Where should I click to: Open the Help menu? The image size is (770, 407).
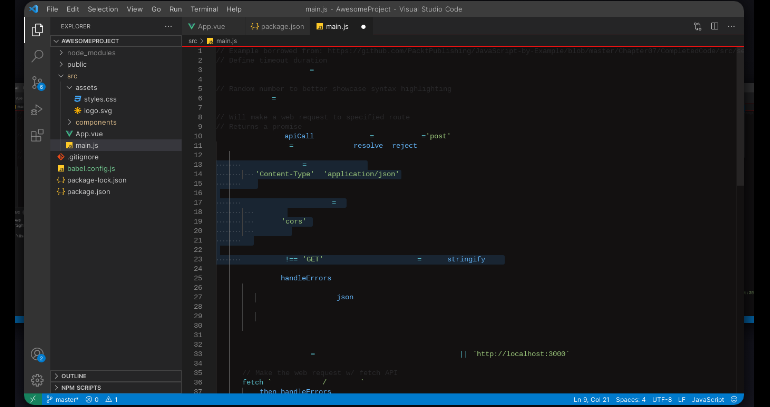[x=234, y=9]
